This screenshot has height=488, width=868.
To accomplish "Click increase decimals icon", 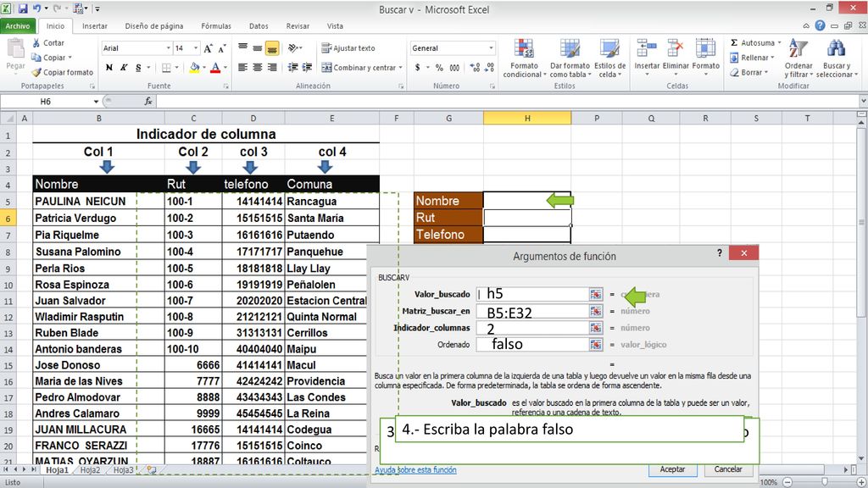I will pyautogui.click(x=475, y=68).
